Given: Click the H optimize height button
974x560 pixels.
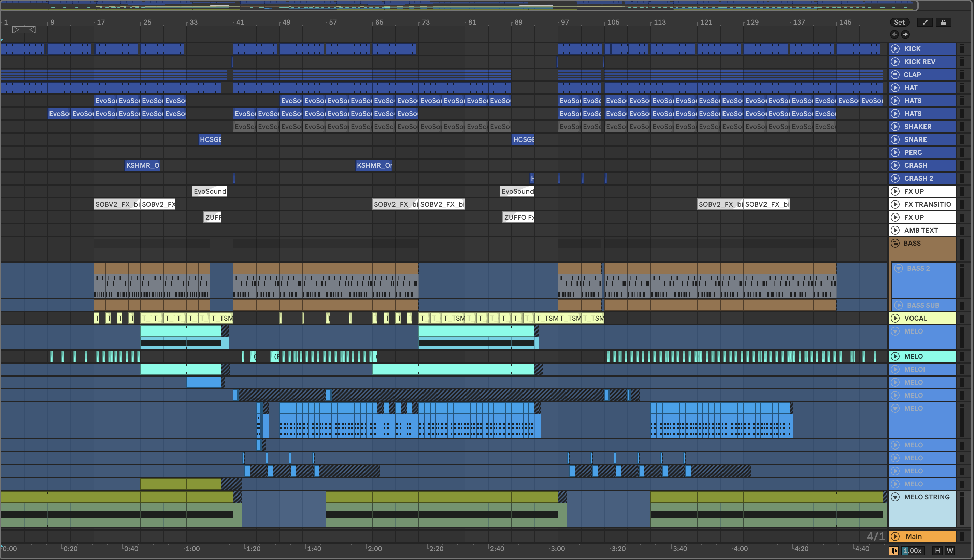Looking at the screenshot, I should (x=937, y=551).
